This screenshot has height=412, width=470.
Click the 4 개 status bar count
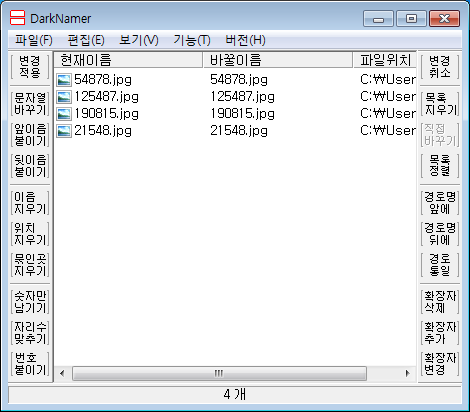pyautogui.click(x=235, y=395)
